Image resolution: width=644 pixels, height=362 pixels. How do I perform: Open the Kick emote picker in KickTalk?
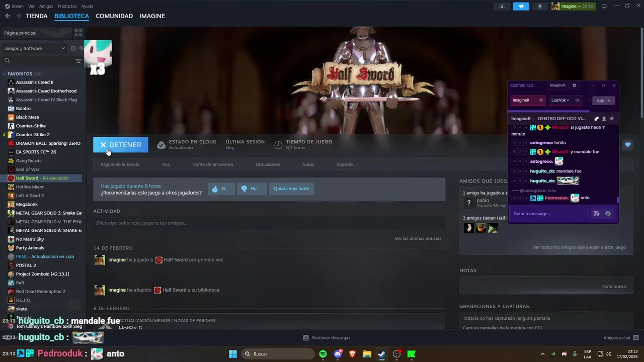point(608,214)
